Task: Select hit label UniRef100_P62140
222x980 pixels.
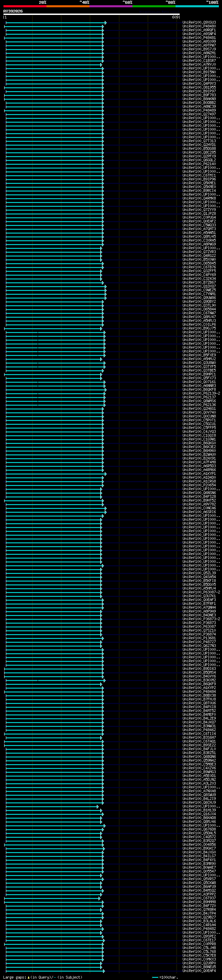Action: [199, 164]
